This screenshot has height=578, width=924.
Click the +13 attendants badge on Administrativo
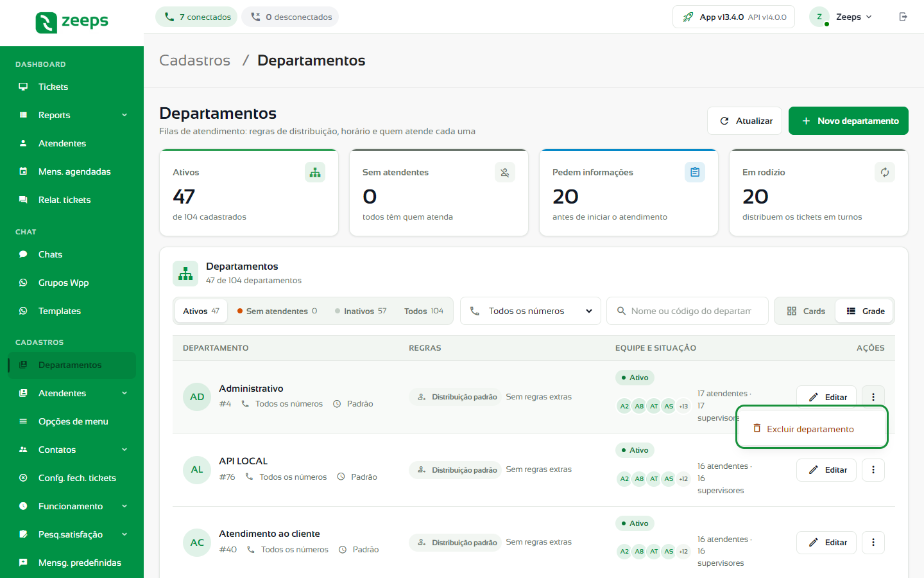tap(683, 406)
